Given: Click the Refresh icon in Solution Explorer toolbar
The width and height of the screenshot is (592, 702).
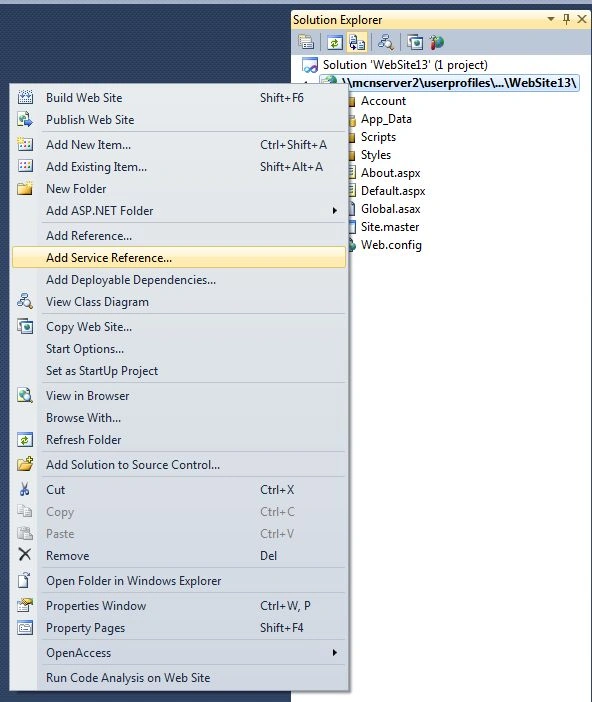Looking at the screenshot, I should (x=335, y=43).
